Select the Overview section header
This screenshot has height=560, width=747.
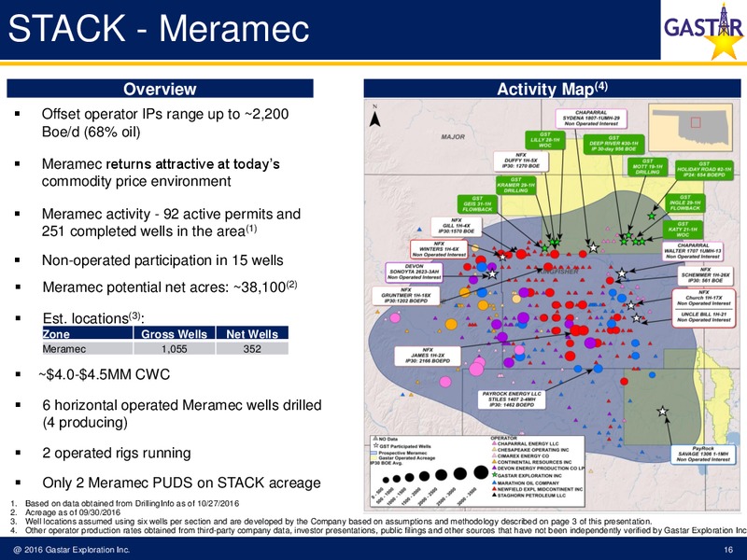pos(160,89)
